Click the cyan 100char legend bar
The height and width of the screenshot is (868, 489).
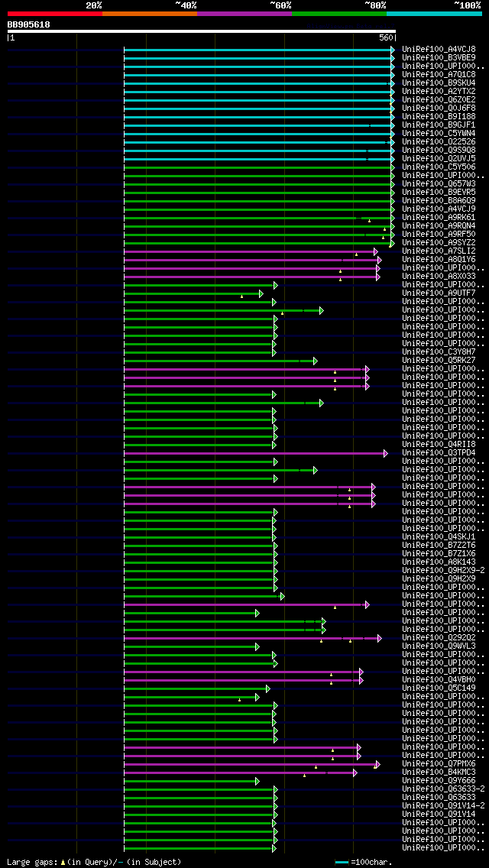point(342,862)
